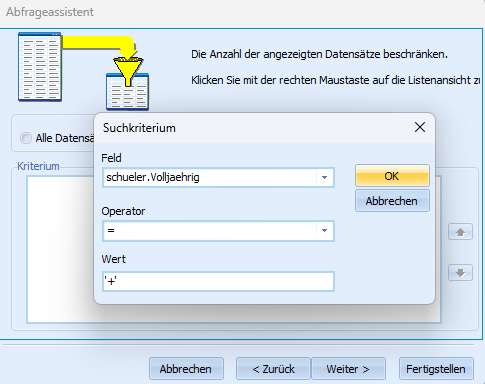Image resolution: width=485 pixels, height=384 pixels.
Task: Go back with the < Zurück button
Action: pyautogui.click(x=273, y=369)
